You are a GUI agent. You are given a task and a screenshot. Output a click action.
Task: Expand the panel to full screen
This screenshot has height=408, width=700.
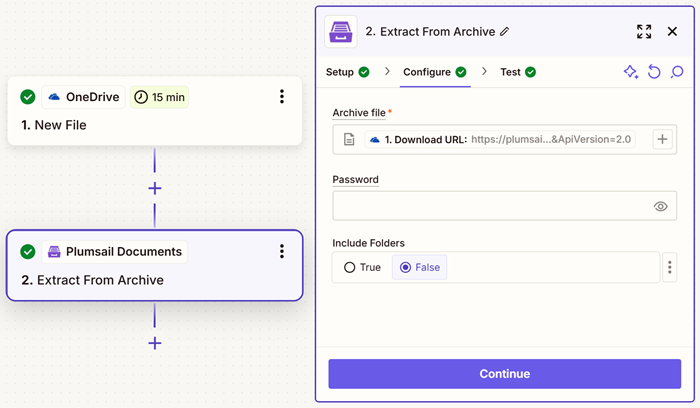(x=644, y=32)
